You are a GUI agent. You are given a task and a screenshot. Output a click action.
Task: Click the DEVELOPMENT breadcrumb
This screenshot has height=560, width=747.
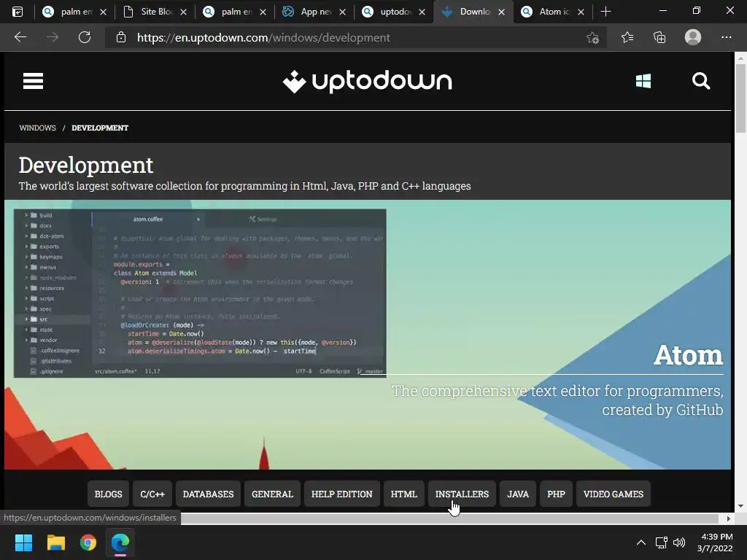point(100,128)
